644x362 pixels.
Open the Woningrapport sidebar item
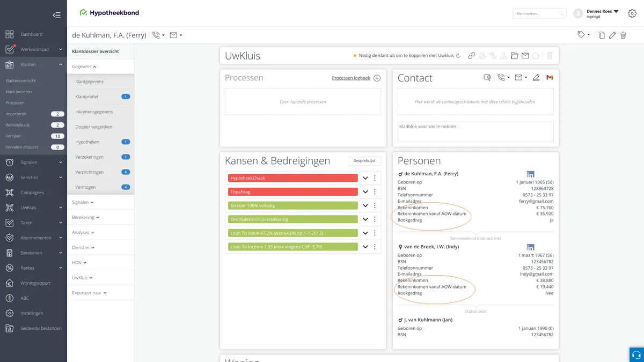(x=35, y=283)
